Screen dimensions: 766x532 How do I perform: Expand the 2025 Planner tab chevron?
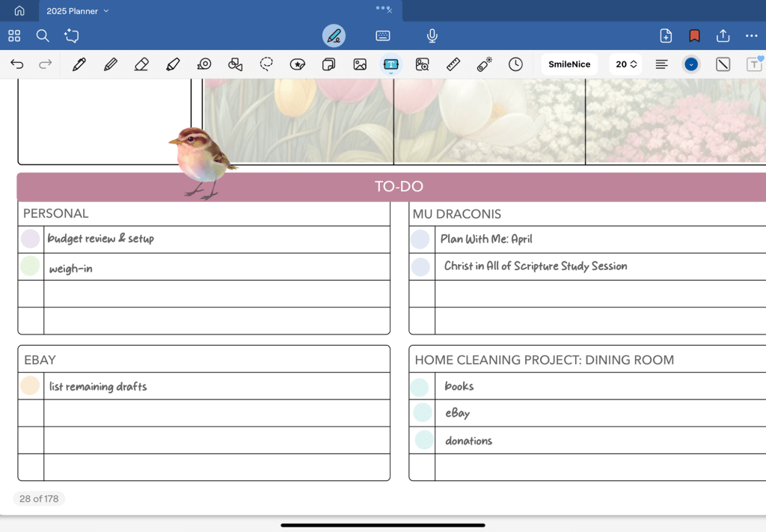(x=106, y=11)
